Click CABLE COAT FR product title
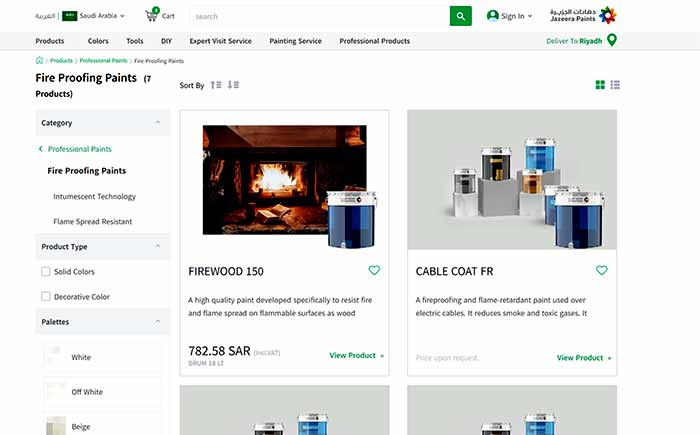This screenshot has height=435, width=700. (x=454, y=272)
